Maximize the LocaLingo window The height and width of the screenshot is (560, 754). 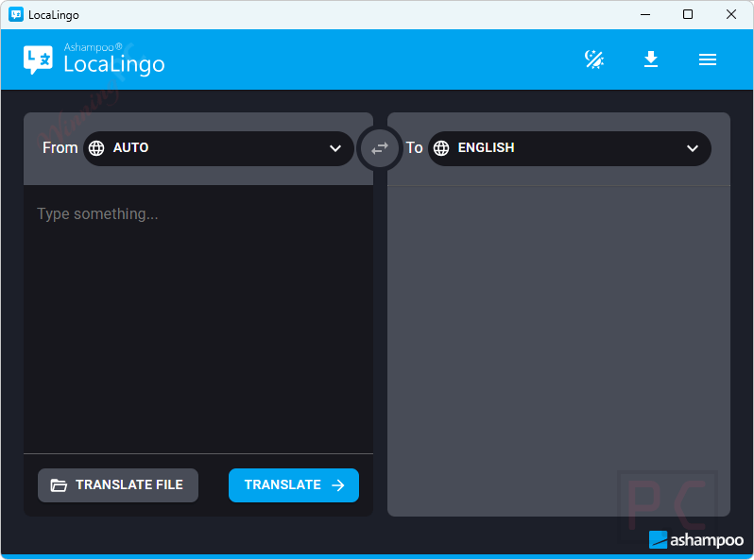click(688, 14)
